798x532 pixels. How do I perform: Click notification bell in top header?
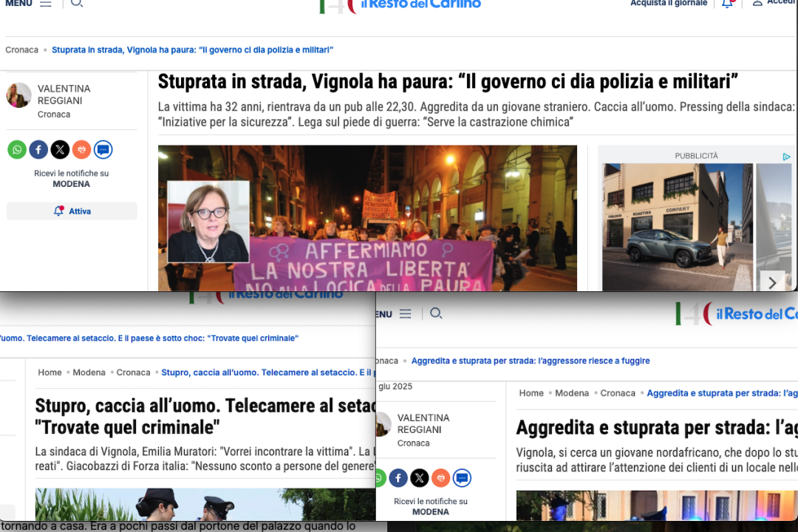(x=727, y=4)
